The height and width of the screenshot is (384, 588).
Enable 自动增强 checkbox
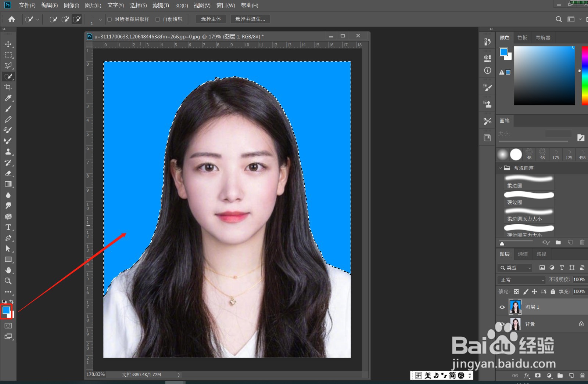pyautogui.click(x=158, y=19)
